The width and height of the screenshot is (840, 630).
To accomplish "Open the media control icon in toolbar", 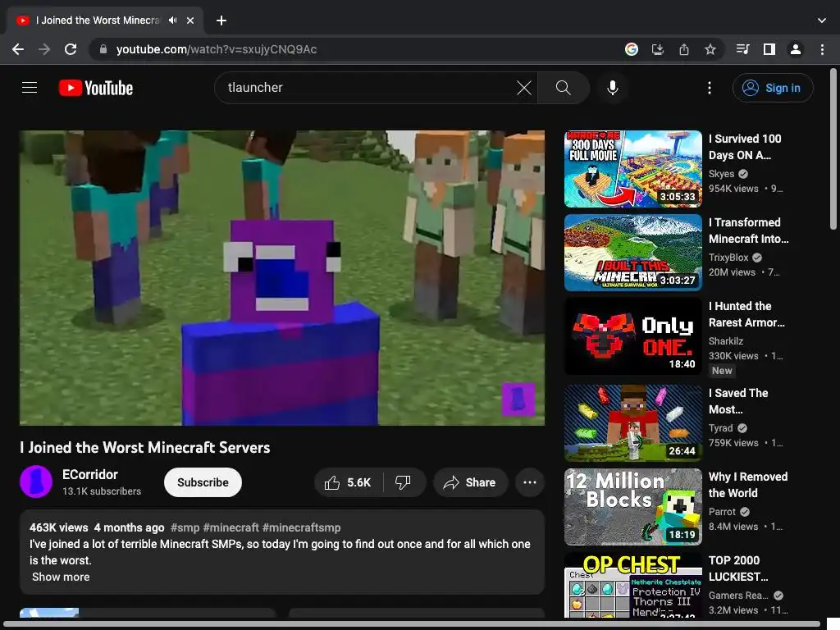I will 742,49.
